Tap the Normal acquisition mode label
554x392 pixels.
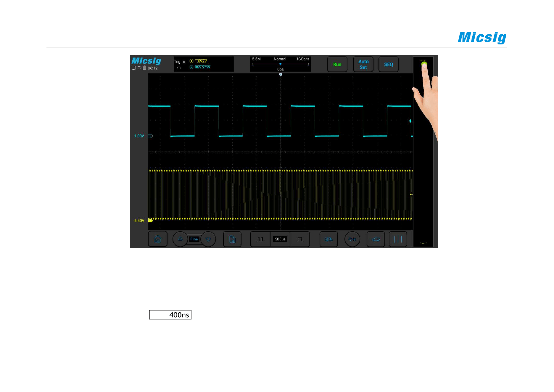(x=280, y=59)
